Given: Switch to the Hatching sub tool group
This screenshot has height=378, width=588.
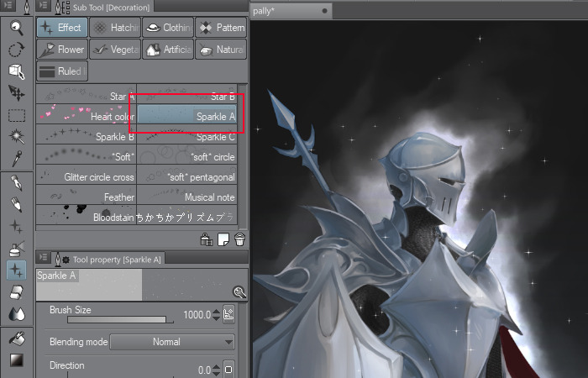Looking at the screenshot, I should pos(115,28).
